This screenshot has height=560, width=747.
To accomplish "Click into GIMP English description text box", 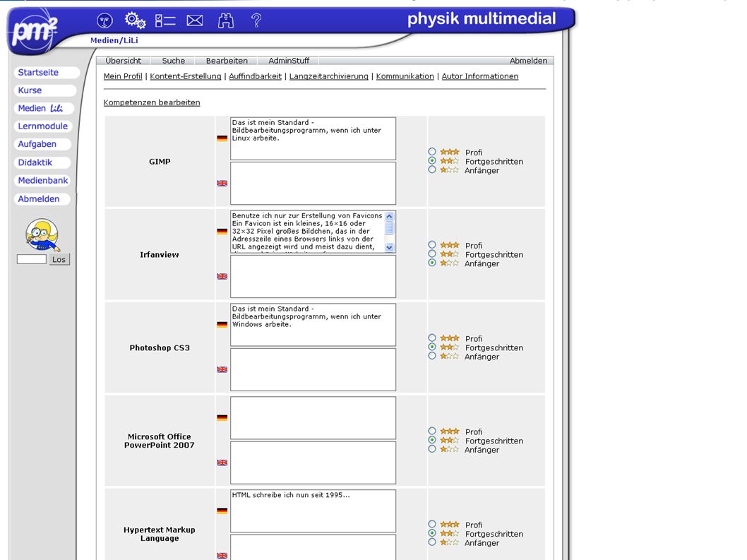I will pyautogui.click(x=313, y=184).
